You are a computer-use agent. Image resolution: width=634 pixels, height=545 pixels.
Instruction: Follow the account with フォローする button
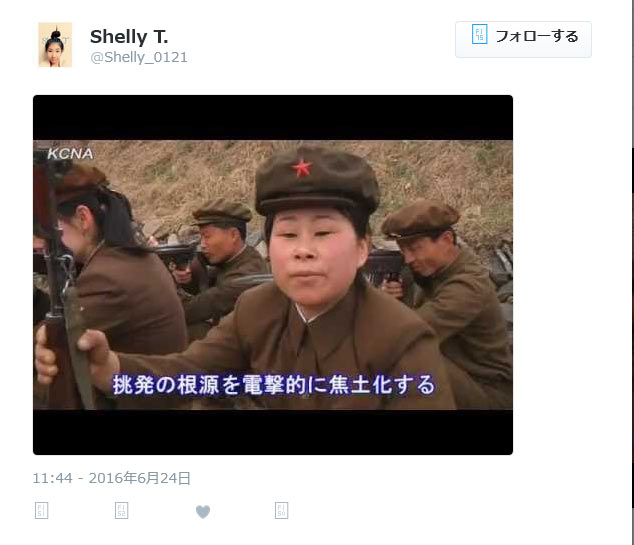pos(523,39)
